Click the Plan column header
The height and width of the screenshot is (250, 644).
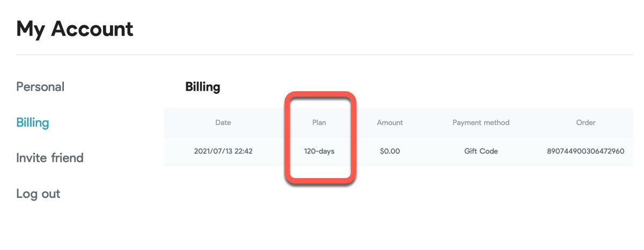coord(319,122)
